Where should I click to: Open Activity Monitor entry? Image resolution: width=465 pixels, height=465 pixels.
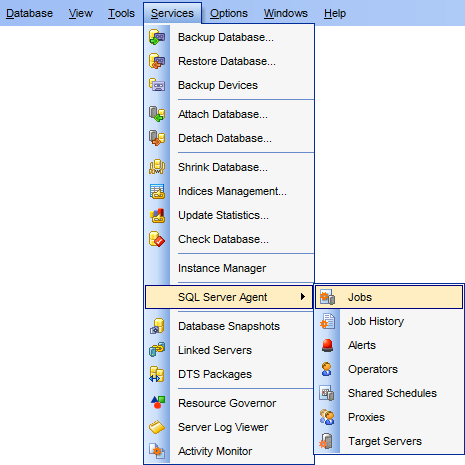[229, 451]
